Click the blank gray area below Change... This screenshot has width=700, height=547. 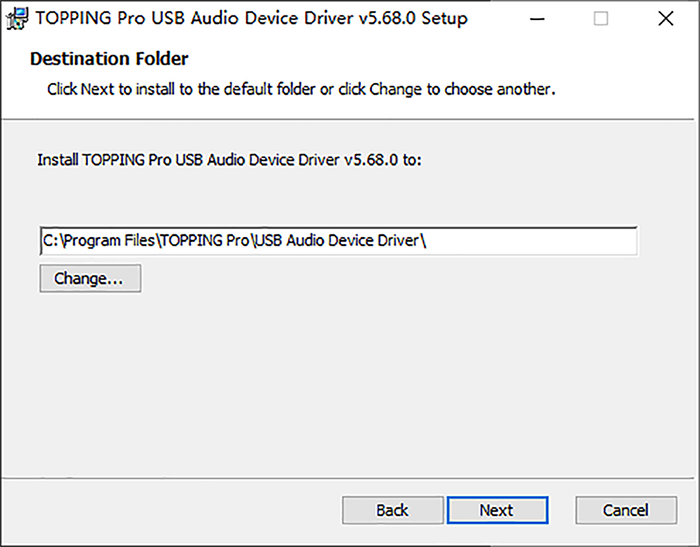pos(348,384)
